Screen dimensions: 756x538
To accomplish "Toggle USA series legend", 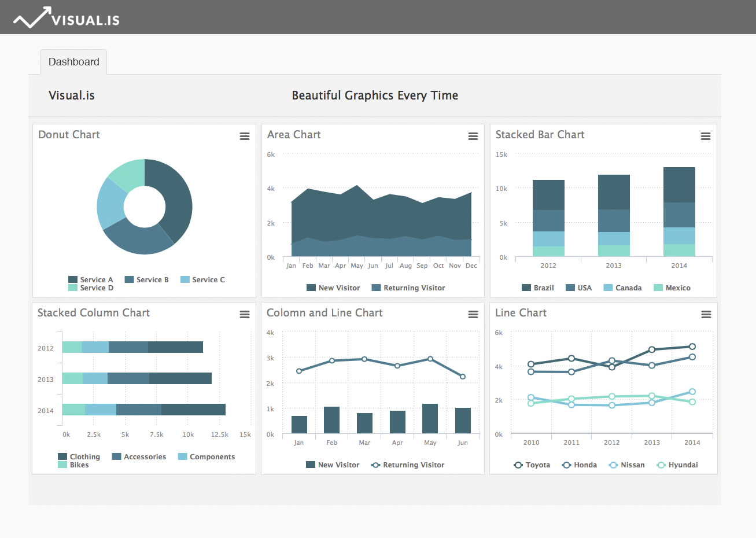I will [579, 288].
